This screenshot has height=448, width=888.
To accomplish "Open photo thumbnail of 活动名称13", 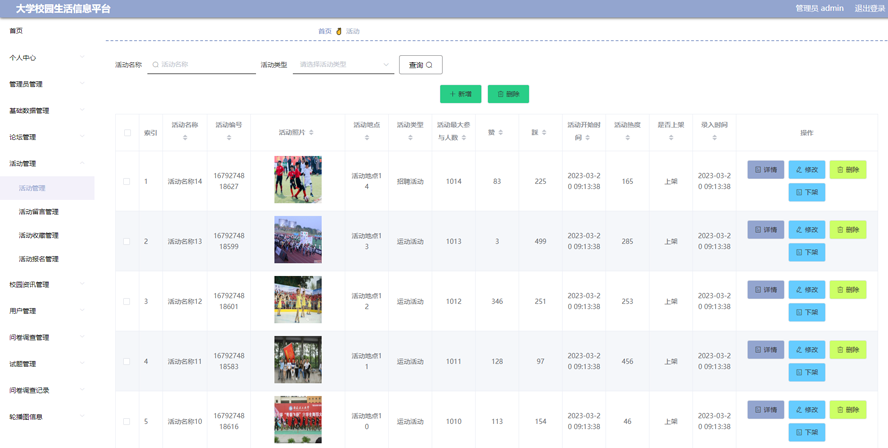I will (x=298, y=240).
